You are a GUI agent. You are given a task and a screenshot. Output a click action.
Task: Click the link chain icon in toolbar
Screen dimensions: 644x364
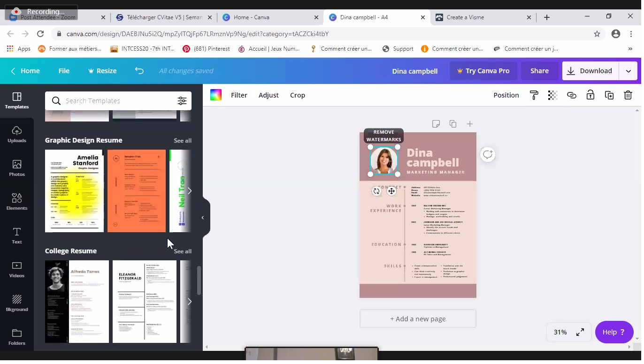[x=571, y=95]
